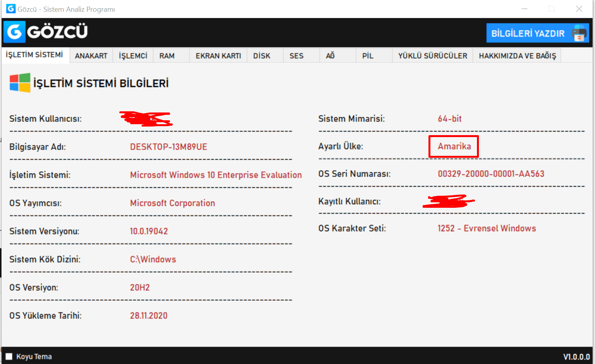Click the OS Karakter Seti label

352,228
